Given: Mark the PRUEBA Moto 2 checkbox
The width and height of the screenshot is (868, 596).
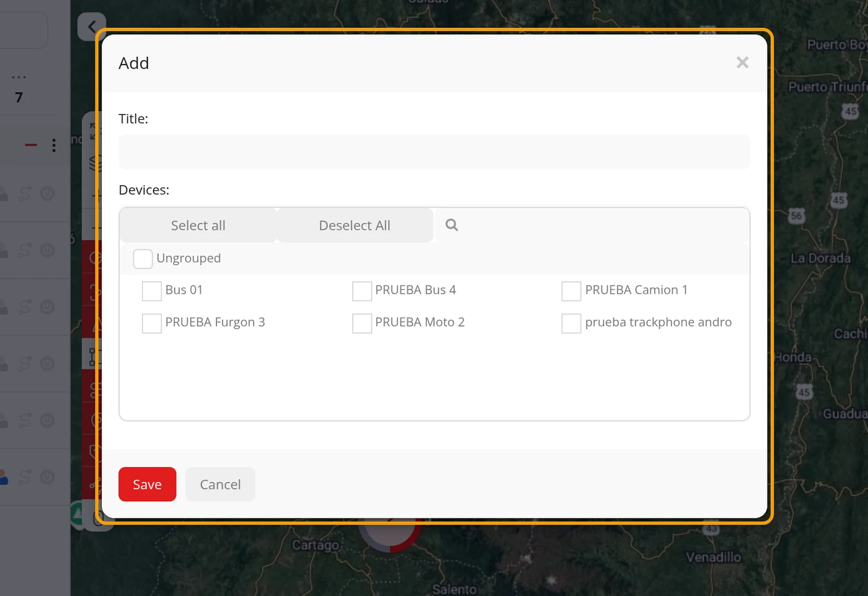Looking at the screenshot, I should click(x=362, y=323).
